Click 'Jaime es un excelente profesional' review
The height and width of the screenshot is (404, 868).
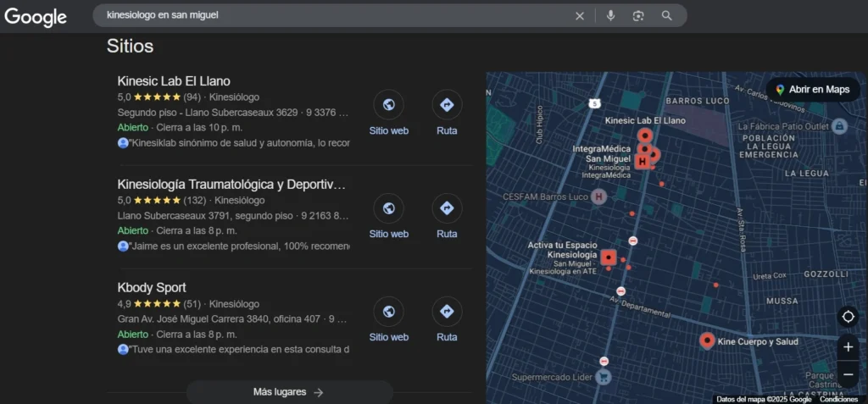[239, 246]
